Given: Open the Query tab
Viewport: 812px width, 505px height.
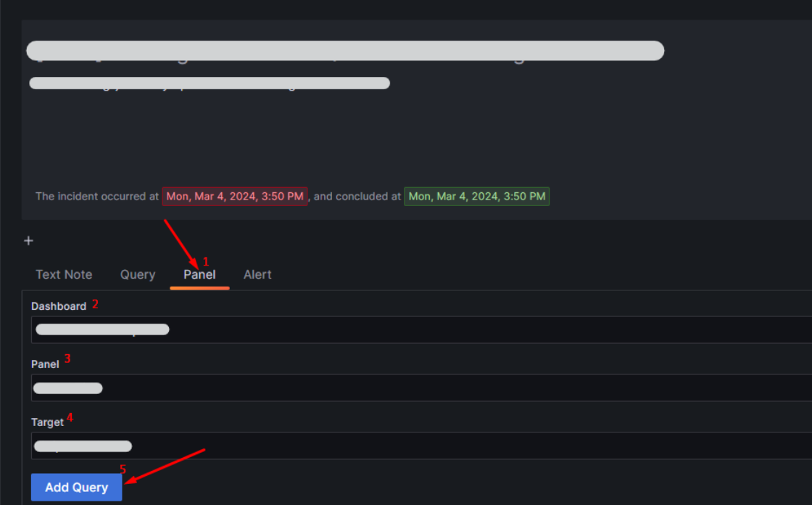Looking at the screenshot, I should click(x=138, y=274).
